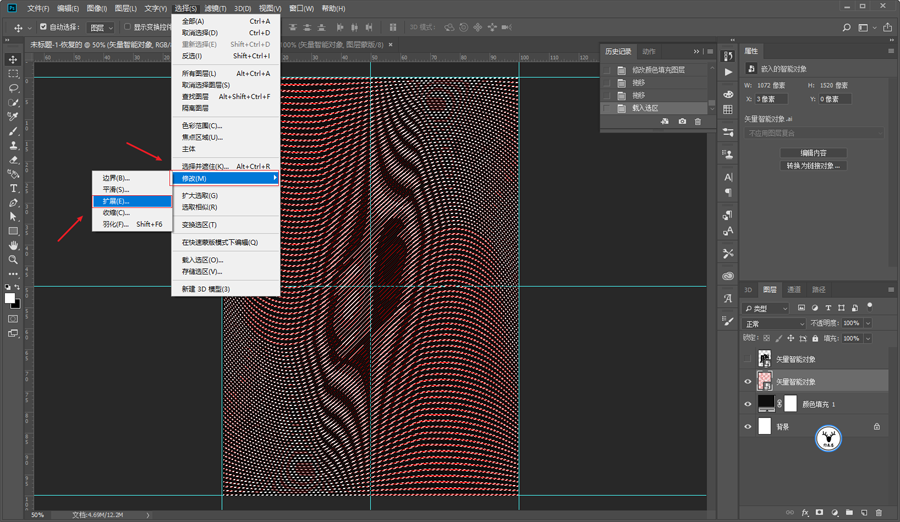Hide the 背景 layer eye icon
Image resolution: width=900 pixels, height=522 pixels.
pyautogui.click(x=747, y=427)
